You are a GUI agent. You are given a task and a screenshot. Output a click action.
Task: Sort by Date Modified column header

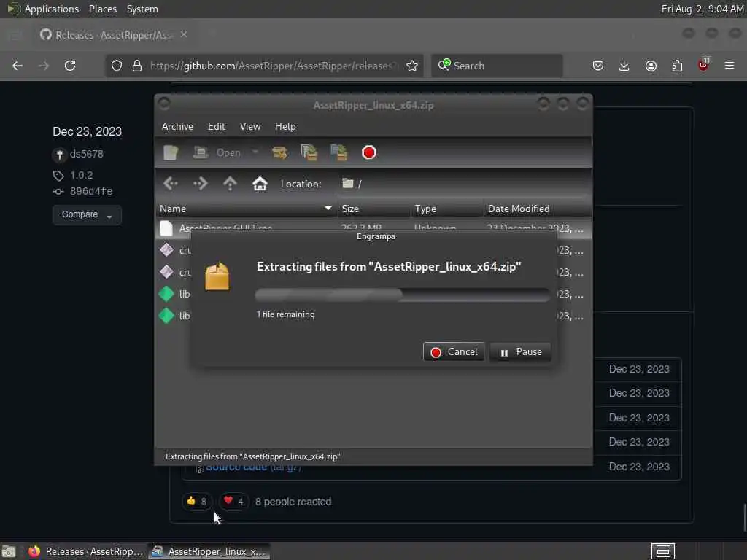[x=538, y=209]
